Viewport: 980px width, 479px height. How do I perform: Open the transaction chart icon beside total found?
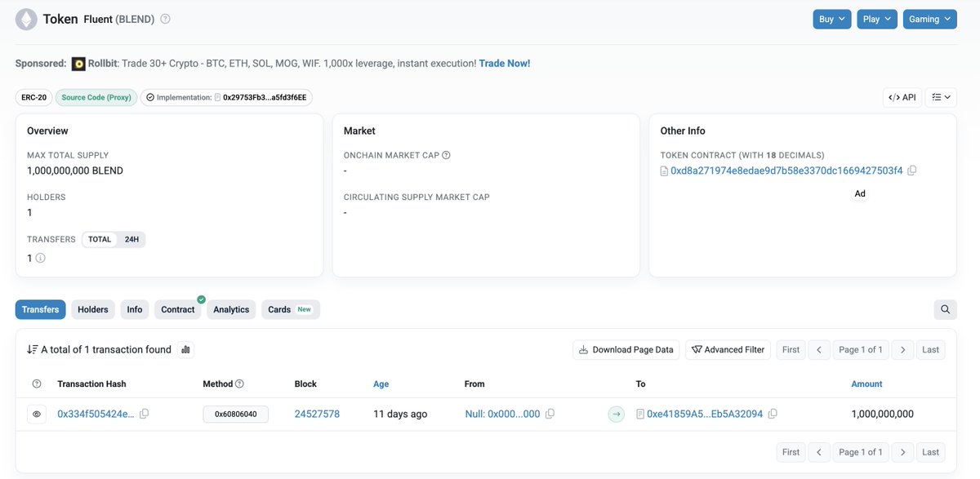[x=185, y=349]
